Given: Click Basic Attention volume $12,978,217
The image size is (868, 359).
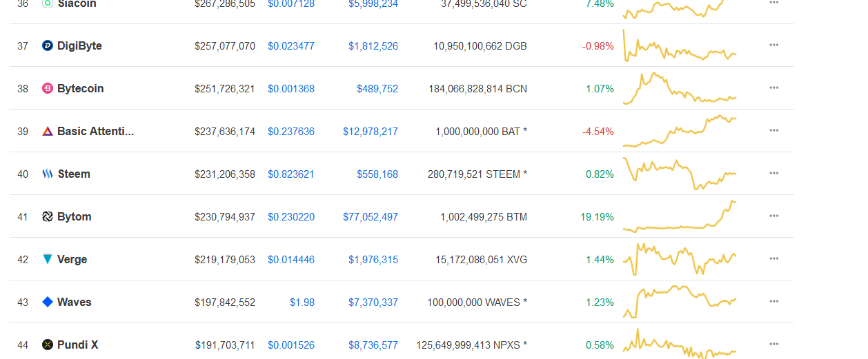Looking at the screenshot, I should pos(371,132).
